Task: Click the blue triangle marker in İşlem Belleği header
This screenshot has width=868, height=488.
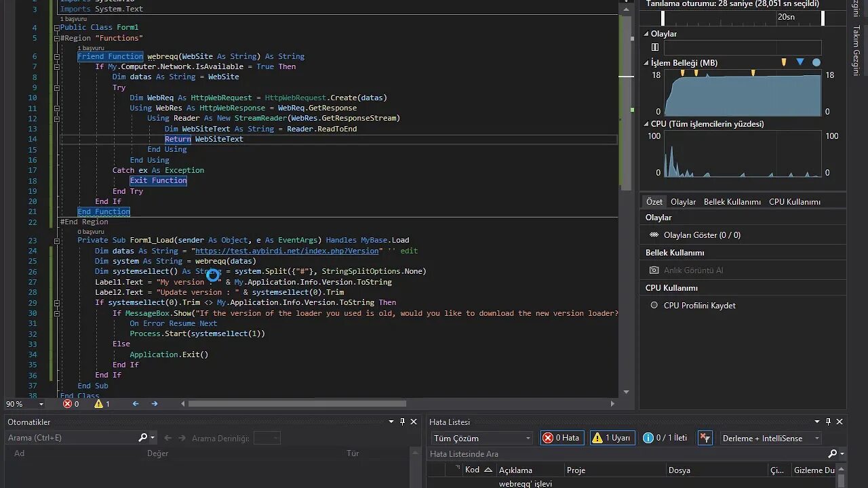Action: coord(800,62)
